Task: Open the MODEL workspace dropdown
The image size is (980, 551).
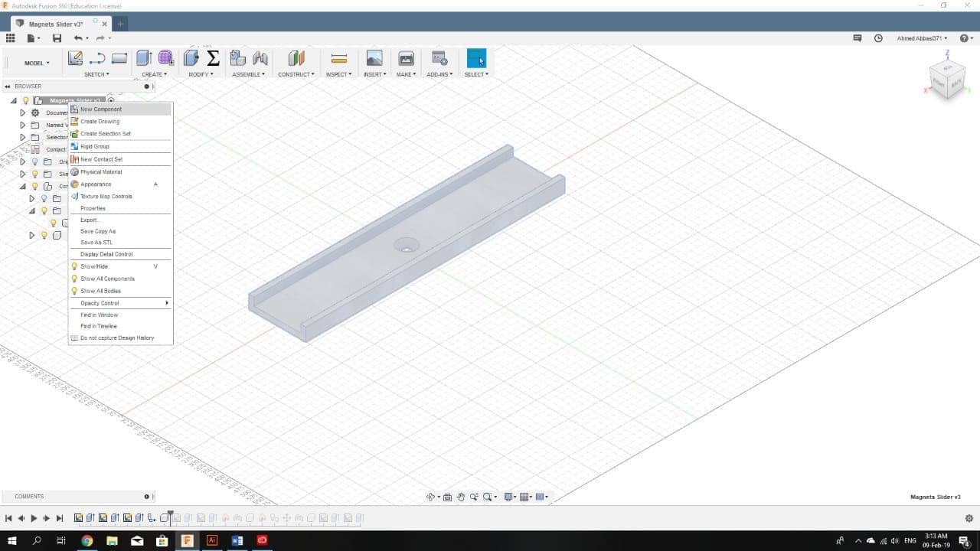Action: [x=38, y=63]
